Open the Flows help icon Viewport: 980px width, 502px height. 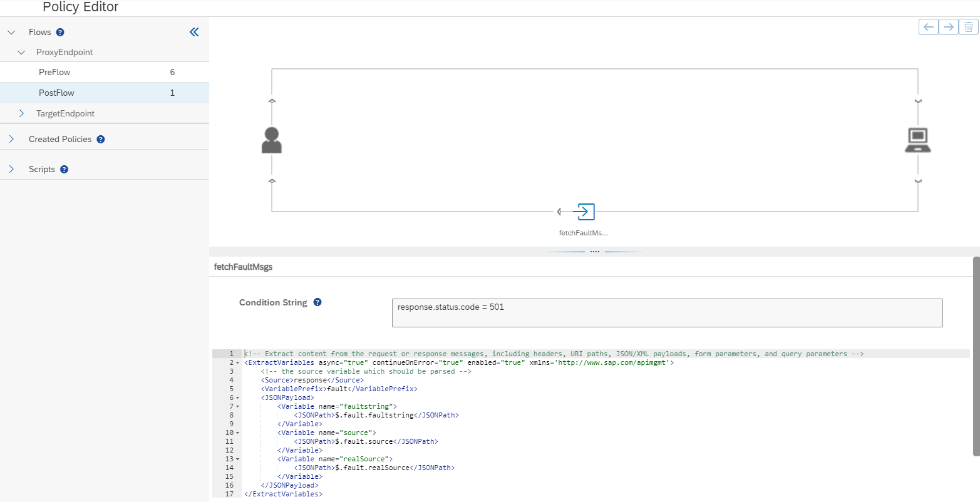(x=60, y=33)
